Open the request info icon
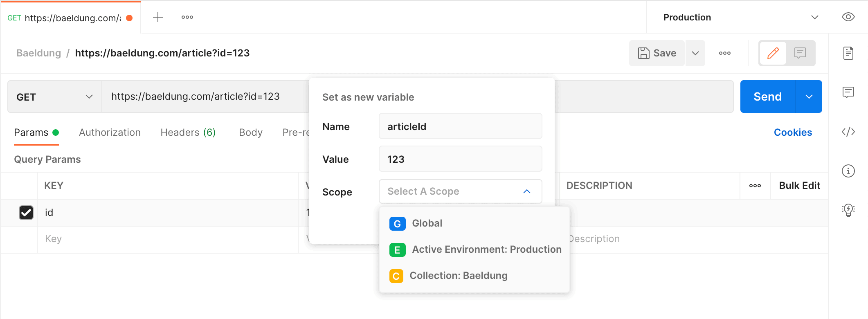 pos(848,171)
